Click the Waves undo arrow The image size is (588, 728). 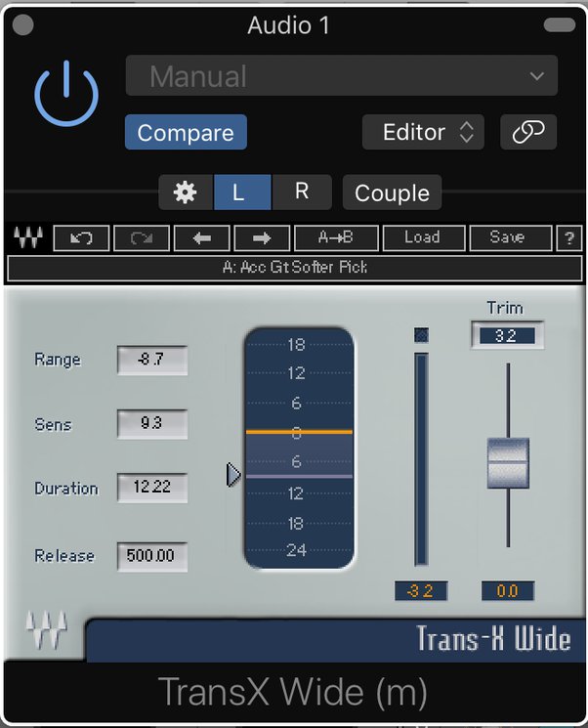coord(82,238)
